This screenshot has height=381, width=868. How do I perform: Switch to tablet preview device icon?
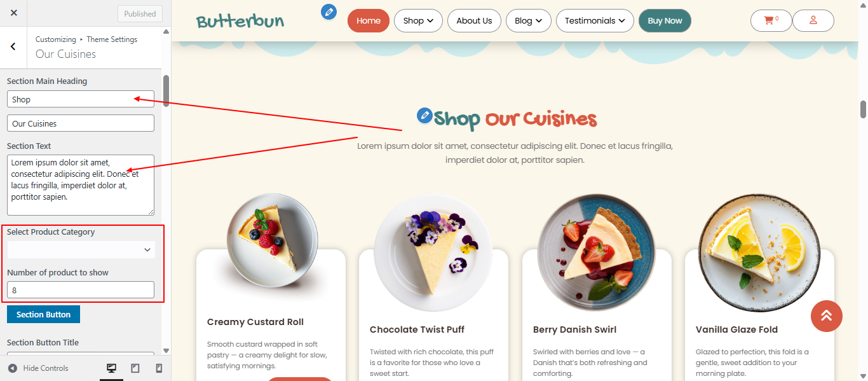tap(135, 368)
